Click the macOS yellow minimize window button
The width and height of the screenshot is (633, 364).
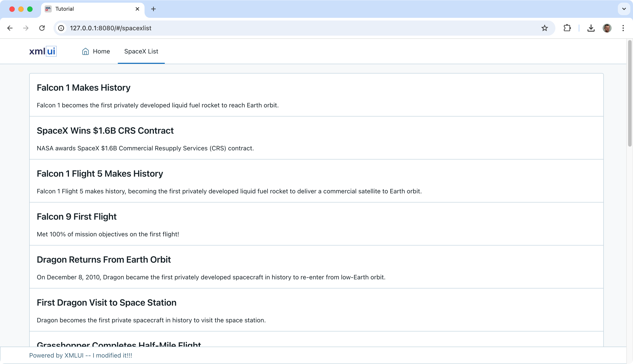tap(21, 9)
